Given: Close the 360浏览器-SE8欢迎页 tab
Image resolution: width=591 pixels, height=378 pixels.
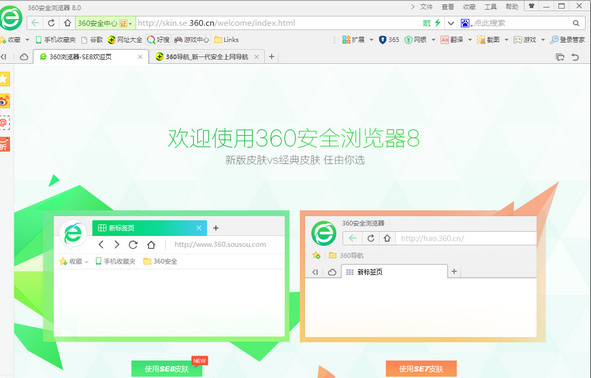Looking at the screenshot, I should coord(140,57).
